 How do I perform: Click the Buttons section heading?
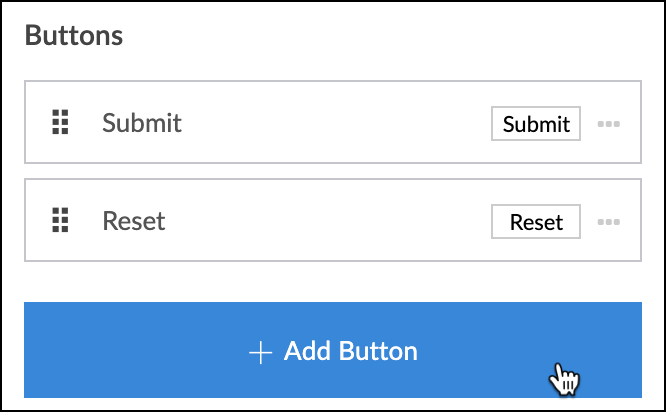click(x=74, y=36)
